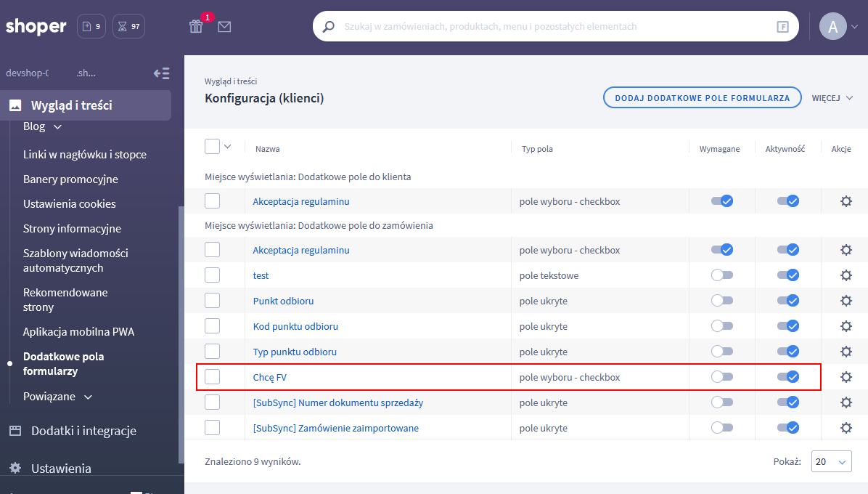Collapse the sidebar with the arrow icon
This screenshot has width=868, height=494.
(x=162, y=73)
